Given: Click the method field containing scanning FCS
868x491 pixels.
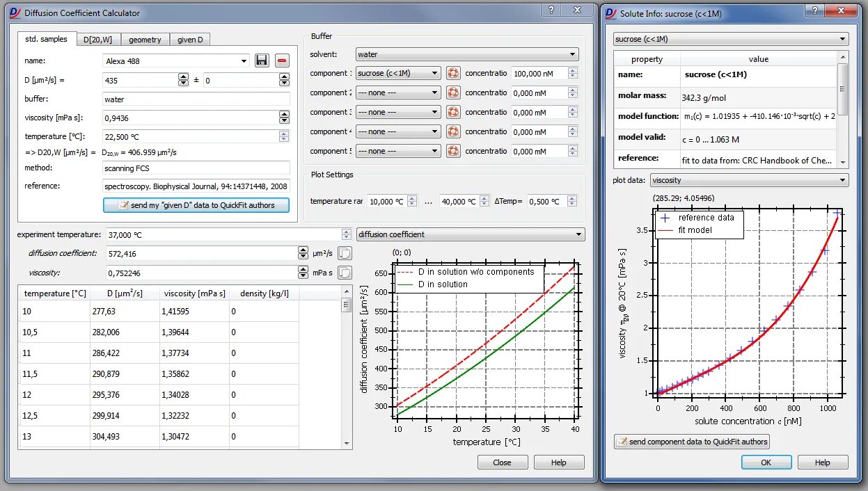Looking at the screenshot, I should coord(196,168).
